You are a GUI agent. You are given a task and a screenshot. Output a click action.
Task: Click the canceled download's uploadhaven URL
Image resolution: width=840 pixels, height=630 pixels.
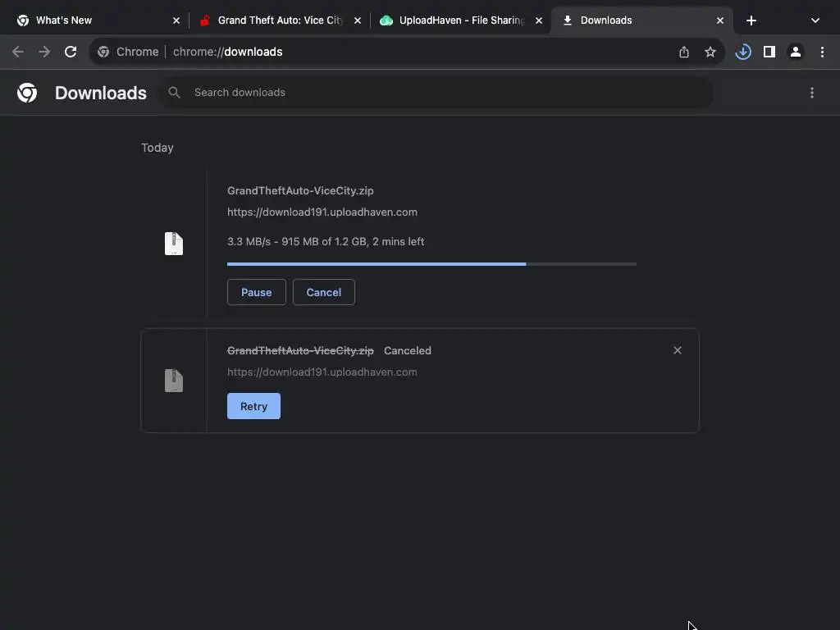tap(322, 372)
